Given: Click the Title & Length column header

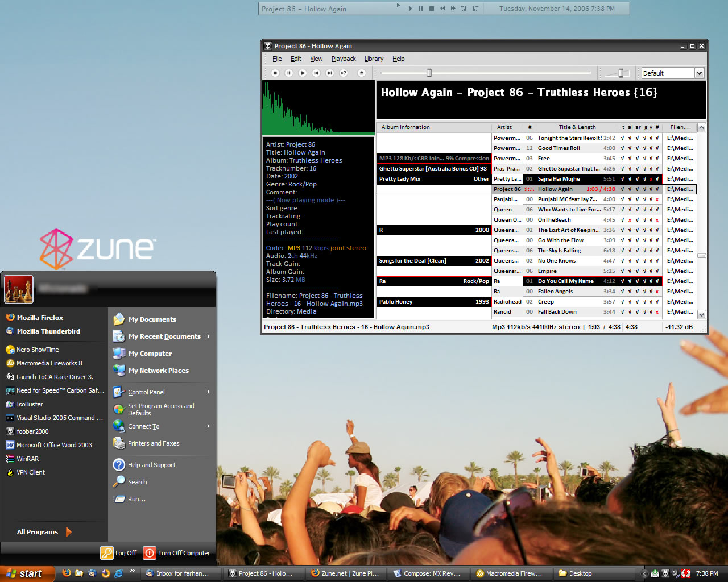Looking at the screenshot, I should (577, 127).
